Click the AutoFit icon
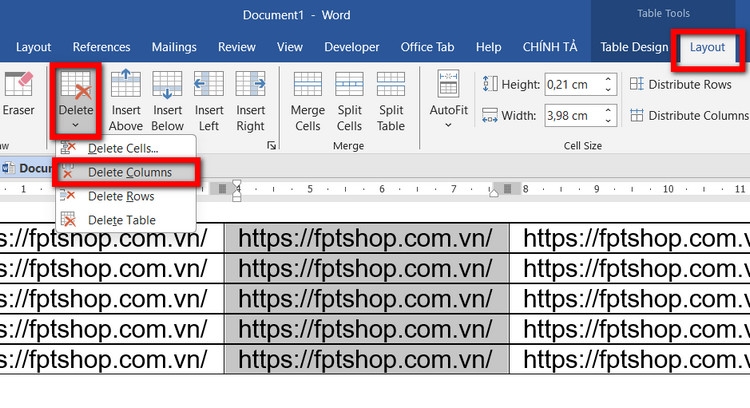The image size is (750, 408). (x=448, y=84)
